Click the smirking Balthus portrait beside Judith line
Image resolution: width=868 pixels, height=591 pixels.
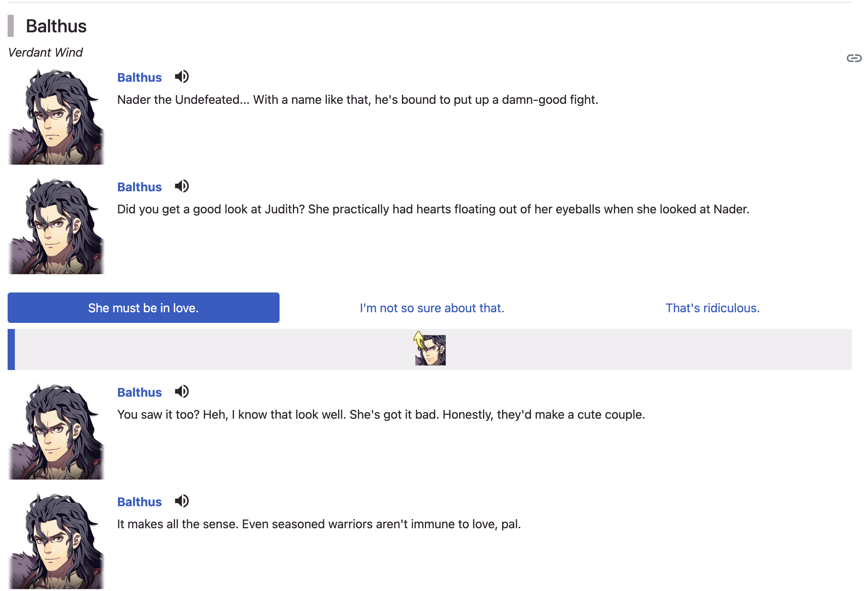pos(56,226)
